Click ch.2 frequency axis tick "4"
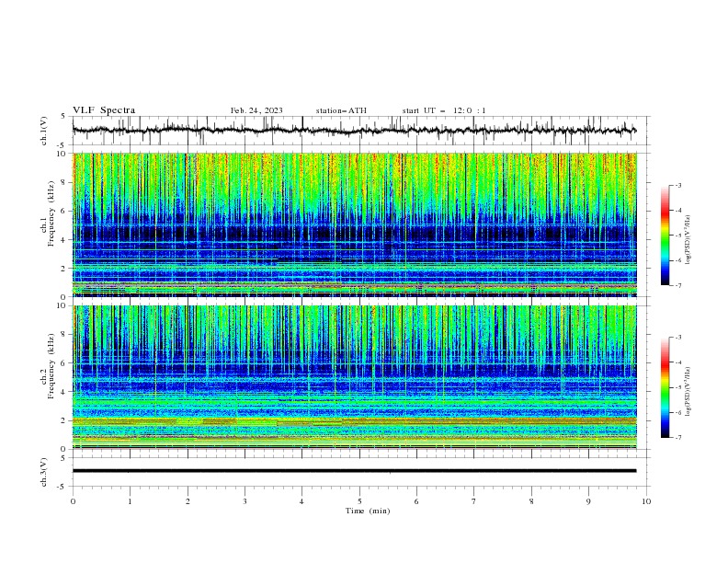The height and width of the screenshot is (563, 728). click(x=64, y=392)
